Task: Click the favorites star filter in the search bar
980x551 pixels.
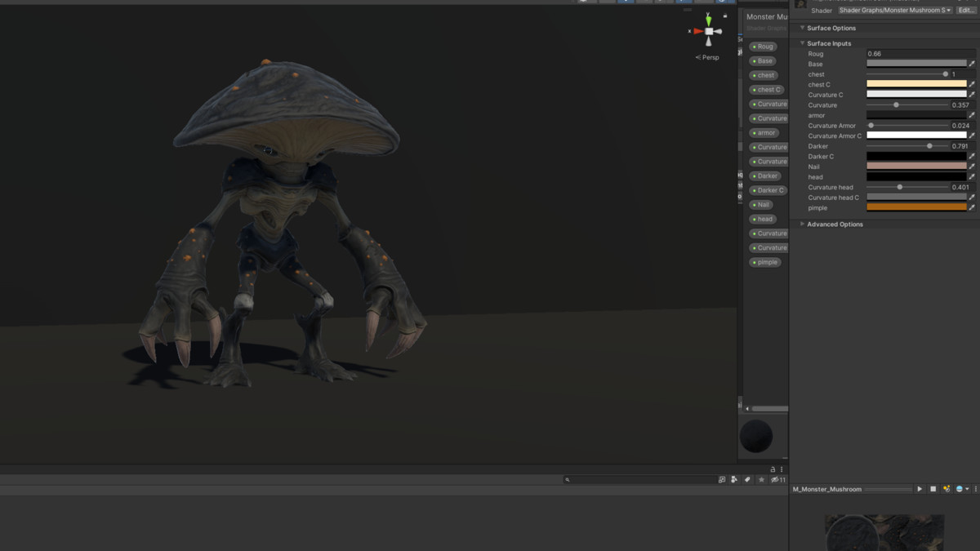Action: tap(761, 479)
